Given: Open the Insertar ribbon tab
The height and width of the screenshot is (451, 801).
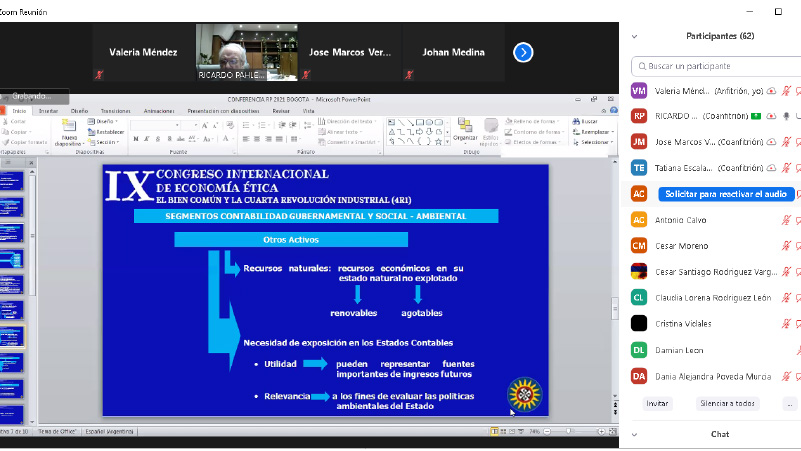Looking at the screenshot, I should tap(47, 111).
